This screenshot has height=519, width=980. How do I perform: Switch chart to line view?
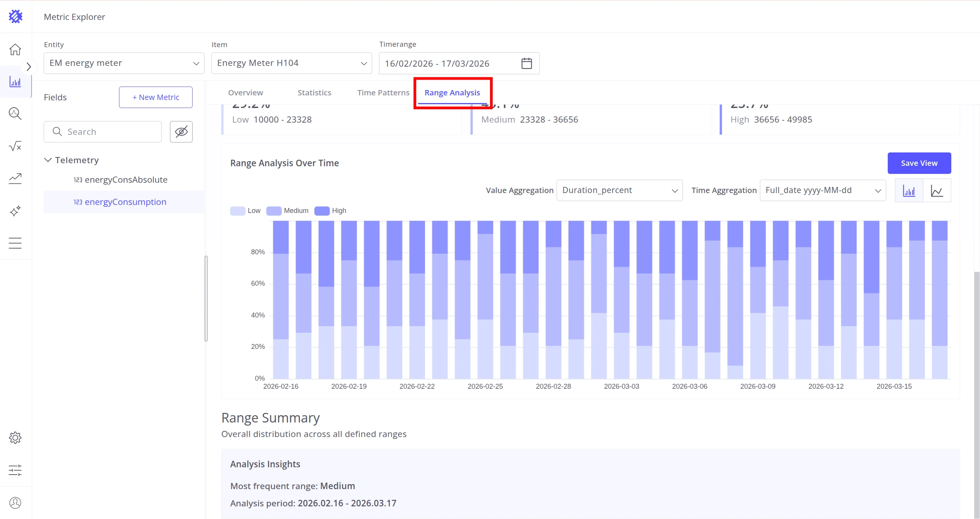[x=937, y=190]
